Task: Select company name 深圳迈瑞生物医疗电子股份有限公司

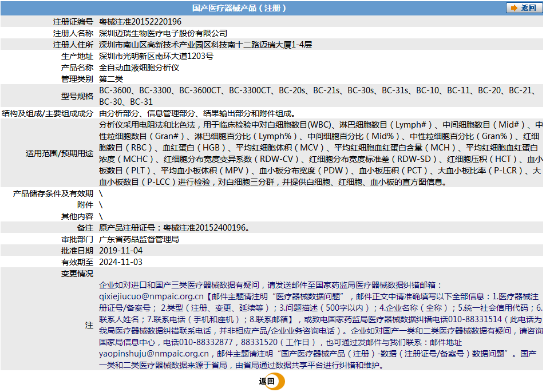Action: tap(163, 33)
